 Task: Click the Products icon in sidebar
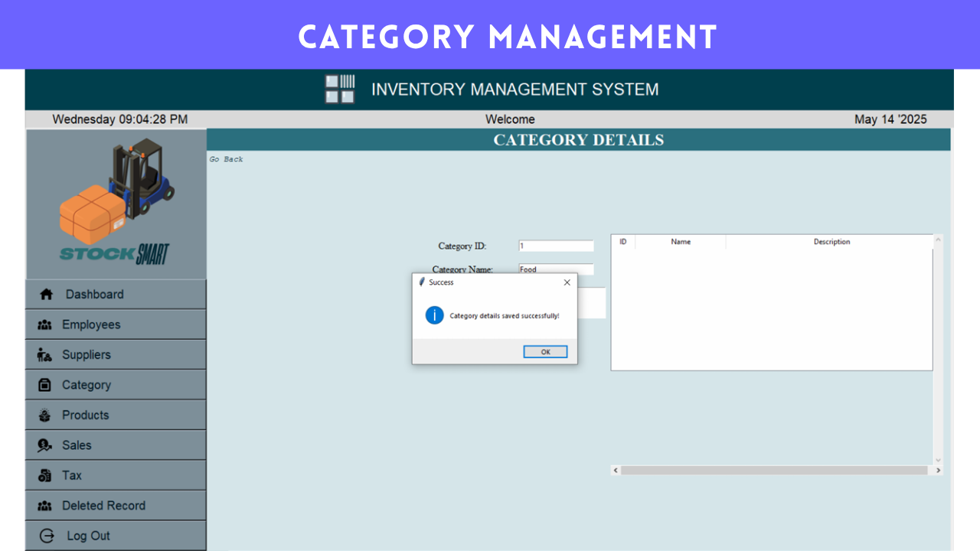coord(44,416)
